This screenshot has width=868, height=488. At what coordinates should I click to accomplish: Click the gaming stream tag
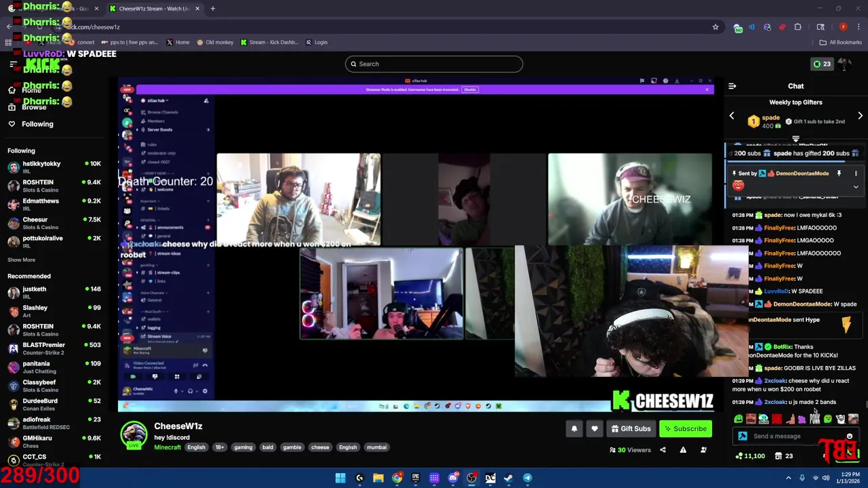(x=243, y=447)
